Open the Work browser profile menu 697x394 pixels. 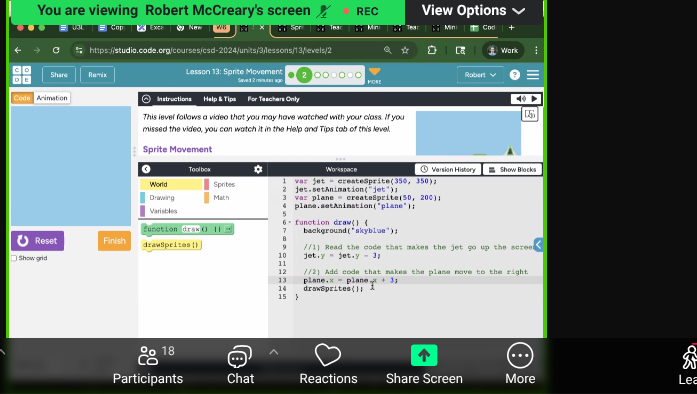point(503,50)
